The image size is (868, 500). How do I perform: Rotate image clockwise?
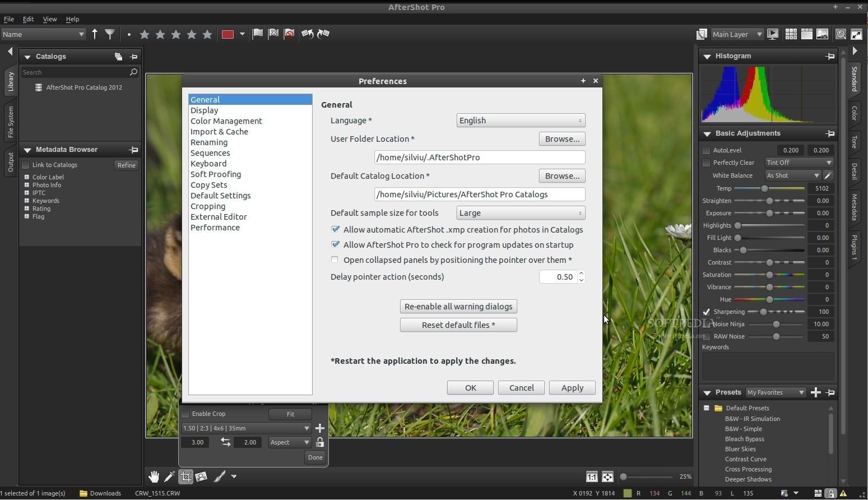pyautogui.click(x=323, y=34)
